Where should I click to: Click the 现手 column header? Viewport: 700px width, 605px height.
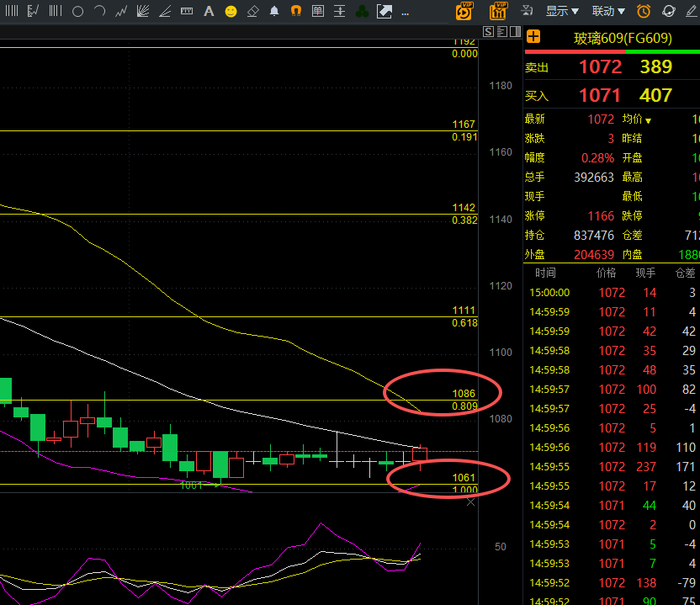(x=645, y=273)
